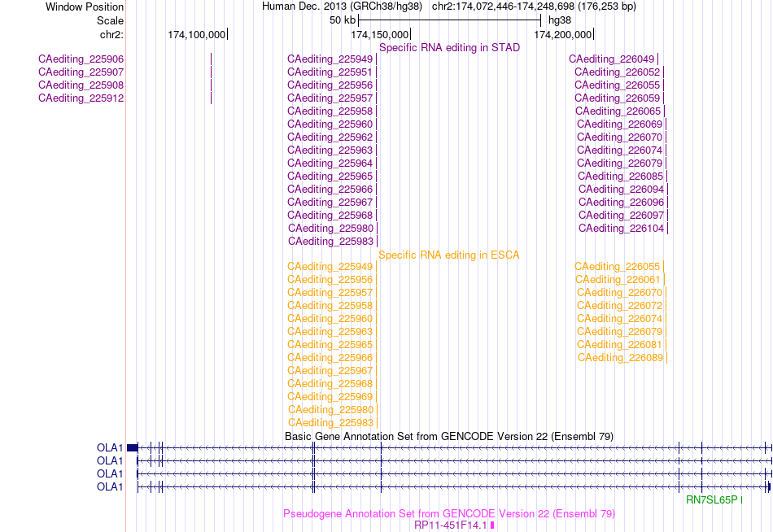The height and width of the screenshot is (532, 773).
Task: Open the Basic Gene Annotation Set GENCODE title
Action: pos(449,436)
